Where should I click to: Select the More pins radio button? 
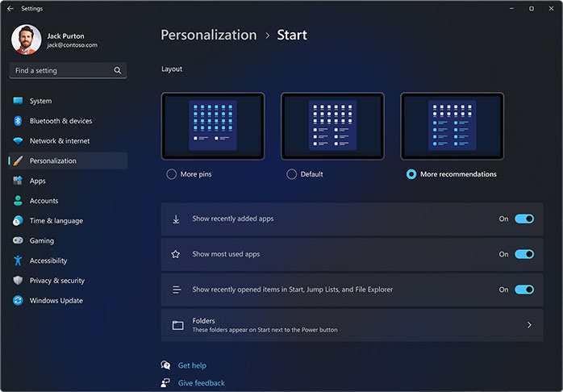pyautogui.click(x=171, y=174)
